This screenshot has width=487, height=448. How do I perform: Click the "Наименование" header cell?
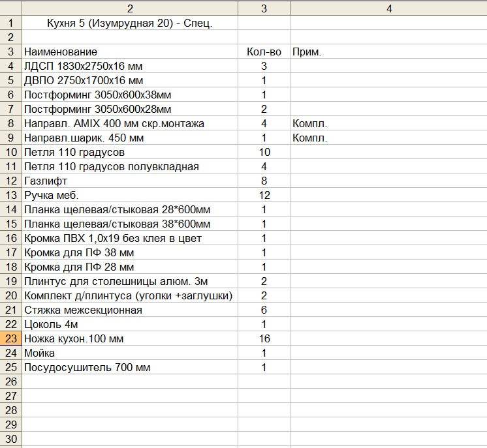pos(61,52)
